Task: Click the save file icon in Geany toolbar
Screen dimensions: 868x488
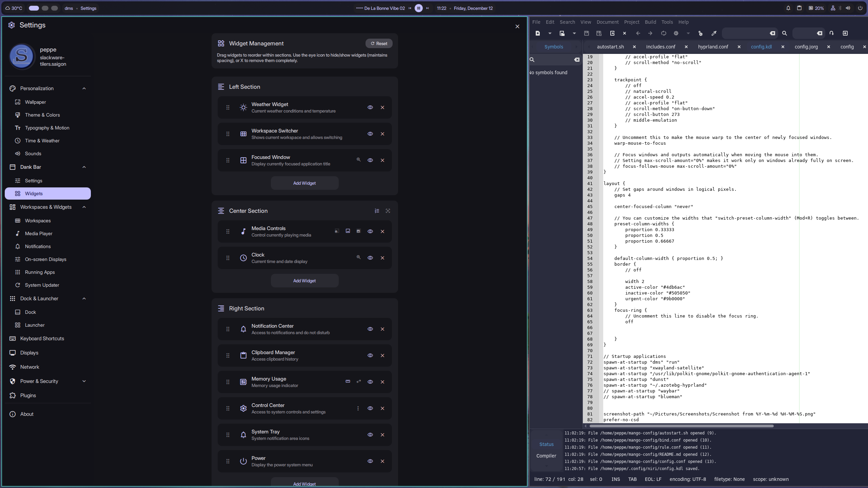Action: (x=586, y=33)
